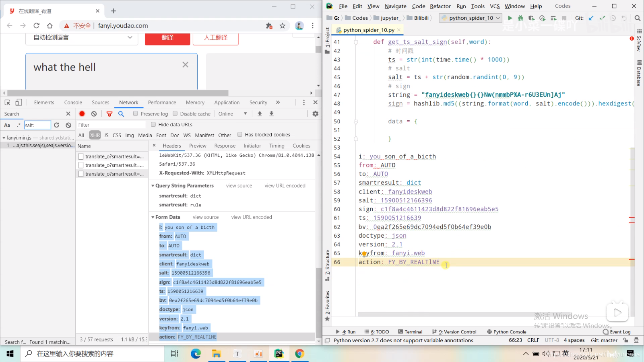Open PyCharm search everywhere magnifier
The height and width of the screenshot is (362, 644).
point(638,18)
